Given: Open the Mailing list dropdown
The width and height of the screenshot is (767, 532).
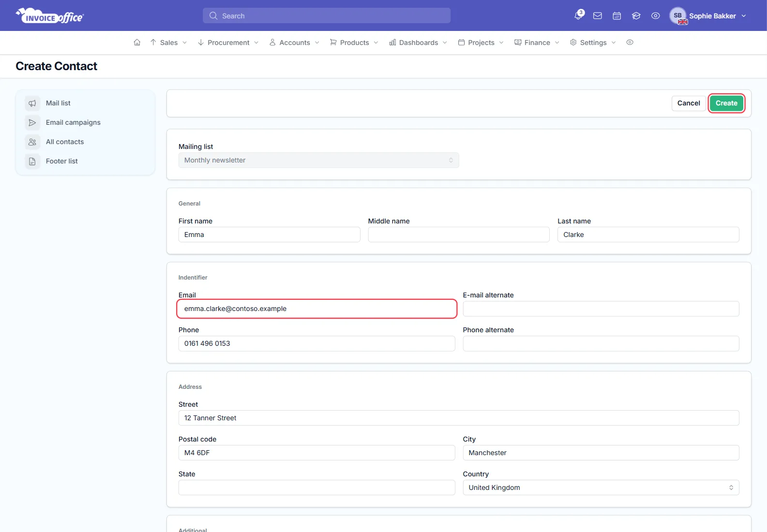Looking at the screenshot, I should 318,160.
